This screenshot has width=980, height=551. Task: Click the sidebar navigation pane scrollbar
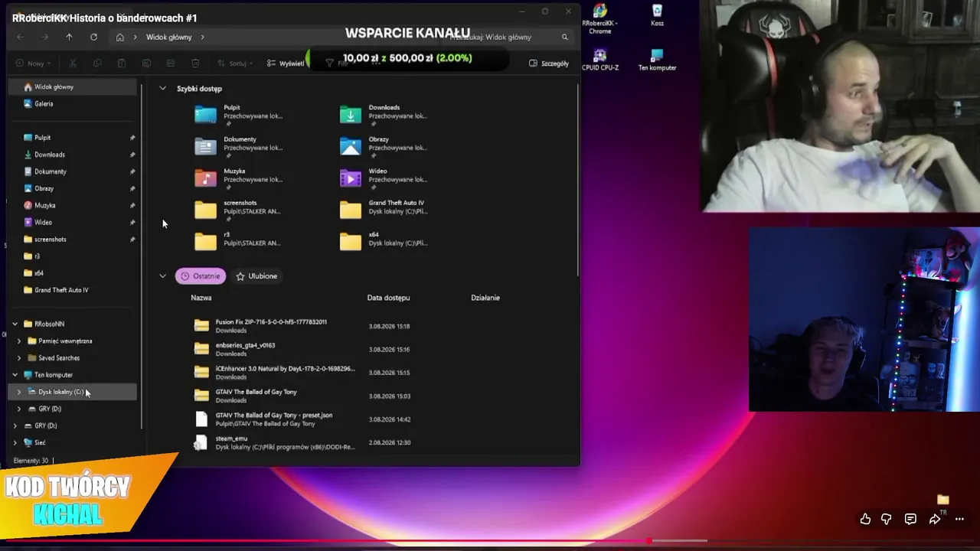[142, 256]
